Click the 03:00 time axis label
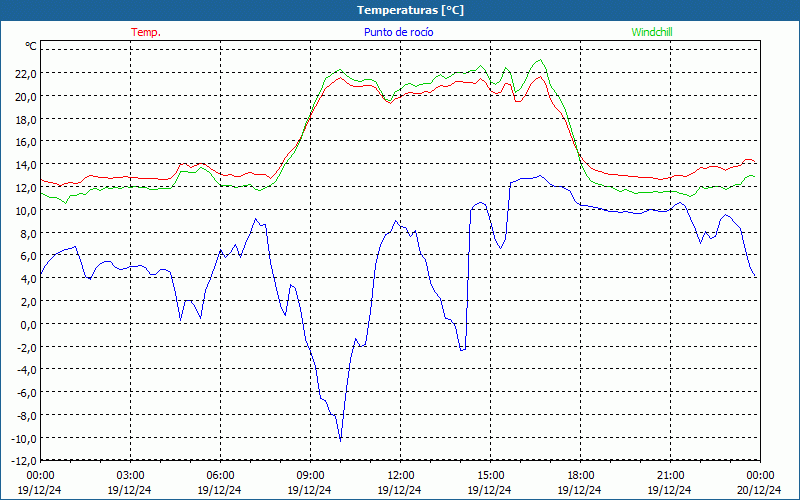The width and height of the screenshot is (800, 500). (x=130, y=475)
